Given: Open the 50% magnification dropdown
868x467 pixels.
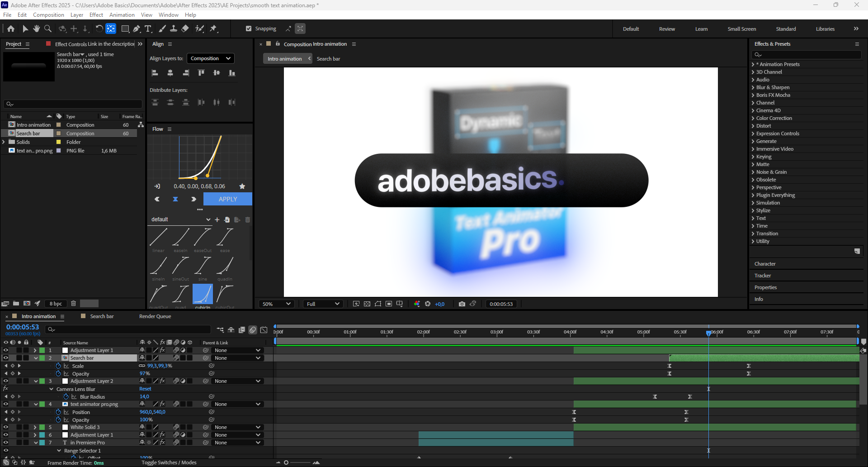Looking at the screenshot, I should tap(276, 304).
